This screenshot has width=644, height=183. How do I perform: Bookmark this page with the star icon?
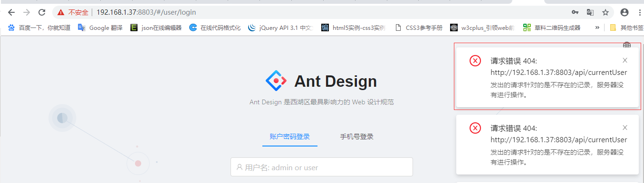(606, 12)
